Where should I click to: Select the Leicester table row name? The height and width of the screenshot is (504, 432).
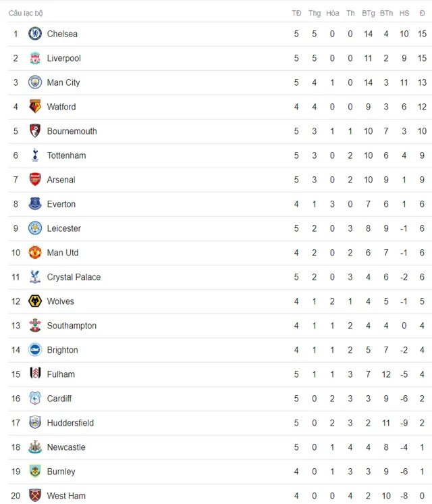64,228
